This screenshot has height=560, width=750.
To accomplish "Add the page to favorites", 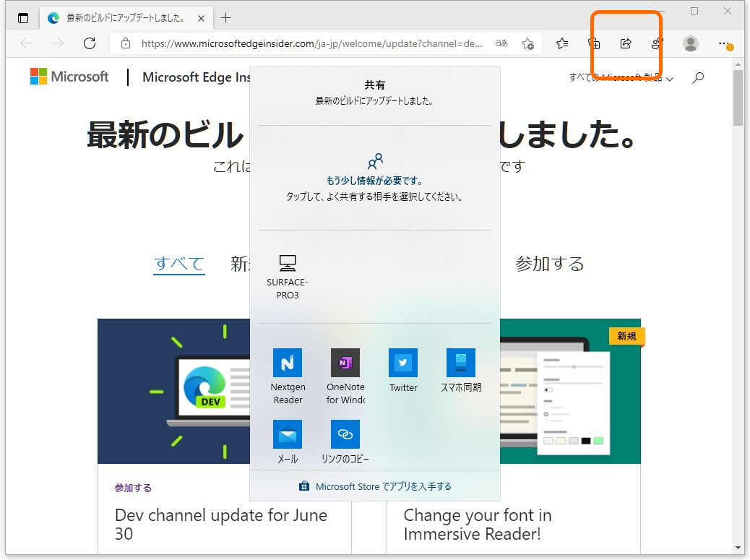I will pos(528,43).
